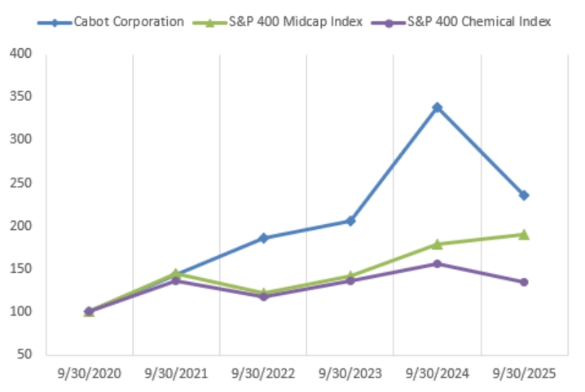Select the purple Chemical Index circle at 9/30/2025

[524, 282]
